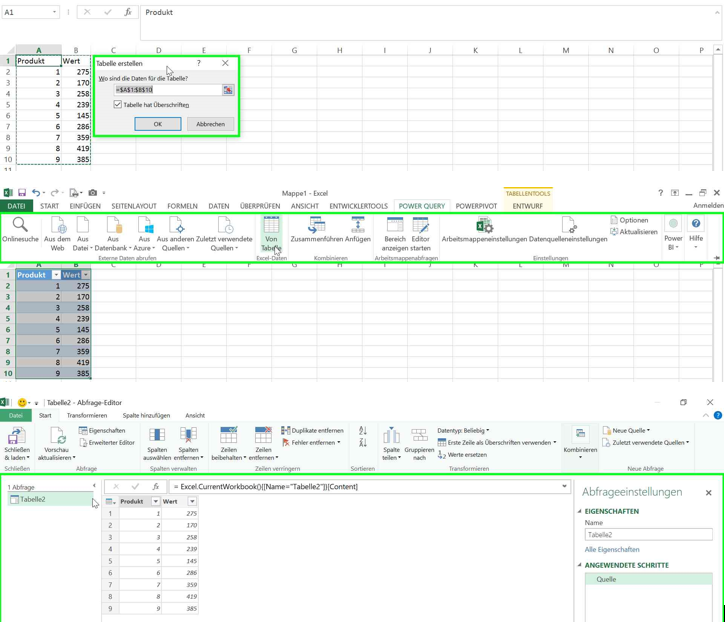Open the Erweiterter Editor
This screenshot has height=627, width=727.
pos(107,443)
